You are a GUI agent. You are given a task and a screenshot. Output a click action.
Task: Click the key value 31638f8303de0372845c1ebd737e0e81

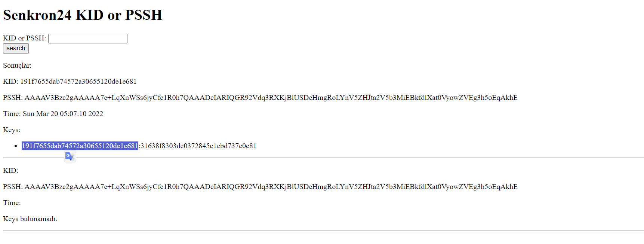[x=198, y=146]
